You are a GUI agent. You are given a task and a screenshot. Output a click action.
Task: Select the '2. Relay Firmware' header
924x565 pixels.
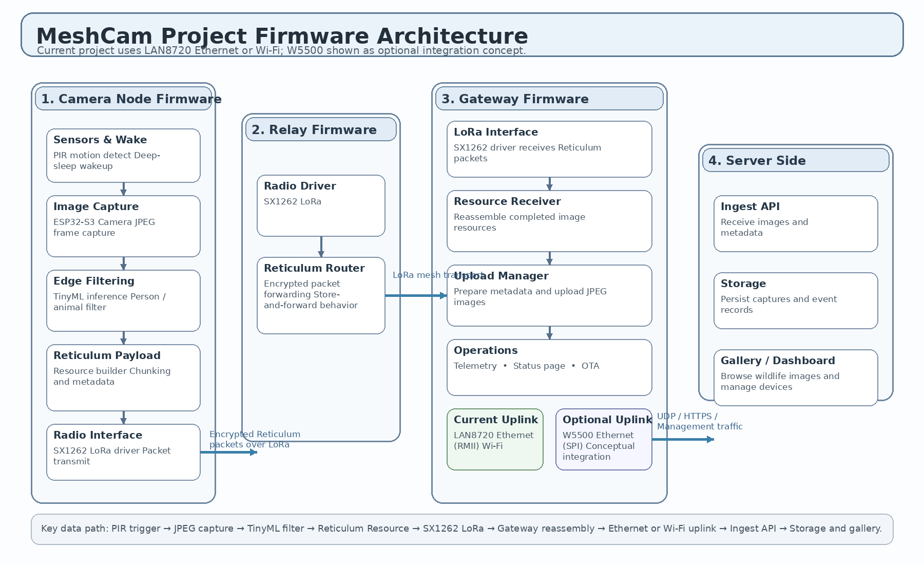pos(321,129)
